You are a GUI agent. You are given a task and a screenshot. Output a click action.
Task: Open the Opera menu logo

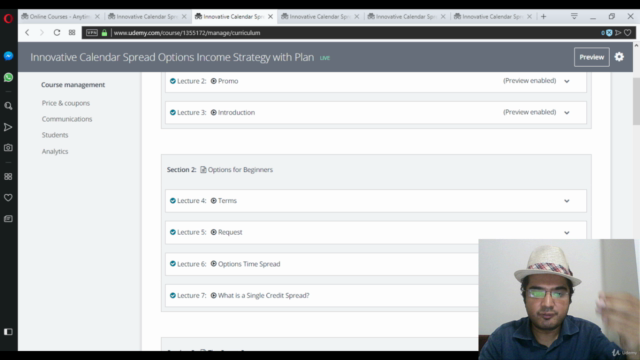(8, 18)
